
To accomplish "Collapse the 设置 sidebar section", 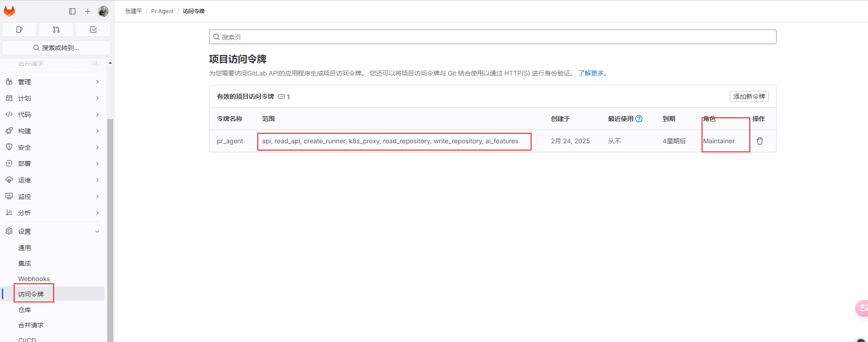I will click(52, 231).
